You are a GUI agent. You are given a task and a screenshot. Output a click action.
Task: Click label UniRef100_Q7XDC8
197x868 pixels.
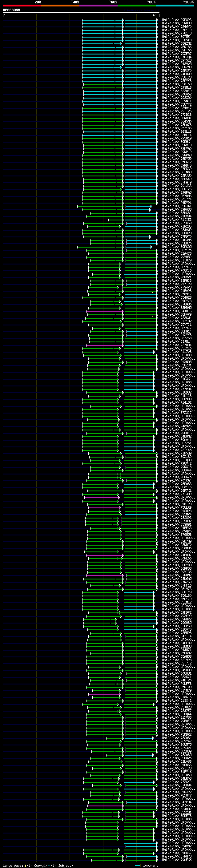pyautogui.click(x=177, y=115)
